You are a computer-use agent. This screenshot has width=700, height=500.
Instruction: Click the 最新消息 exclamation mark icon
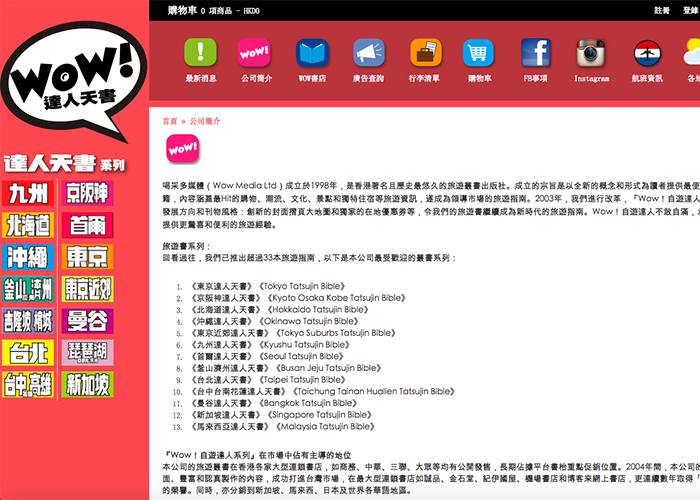199,52
